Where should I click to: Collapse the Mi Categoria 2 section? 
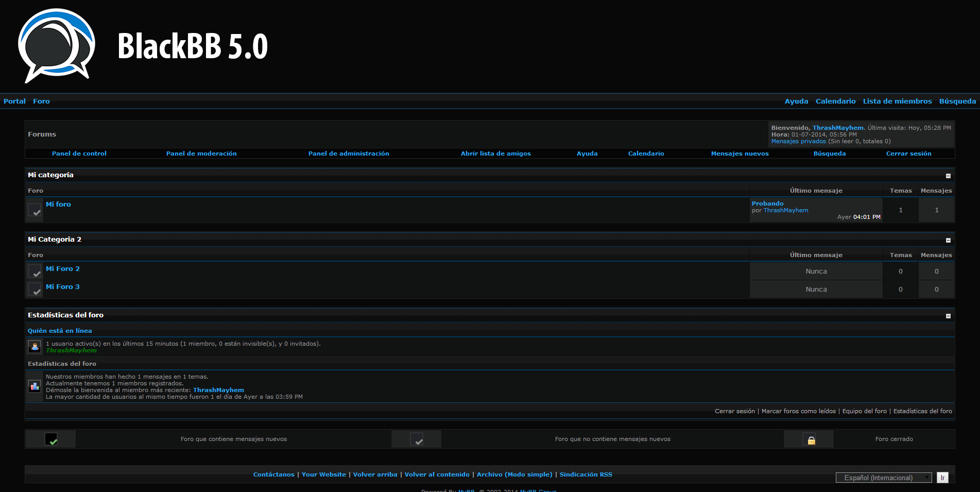point(948,240)
